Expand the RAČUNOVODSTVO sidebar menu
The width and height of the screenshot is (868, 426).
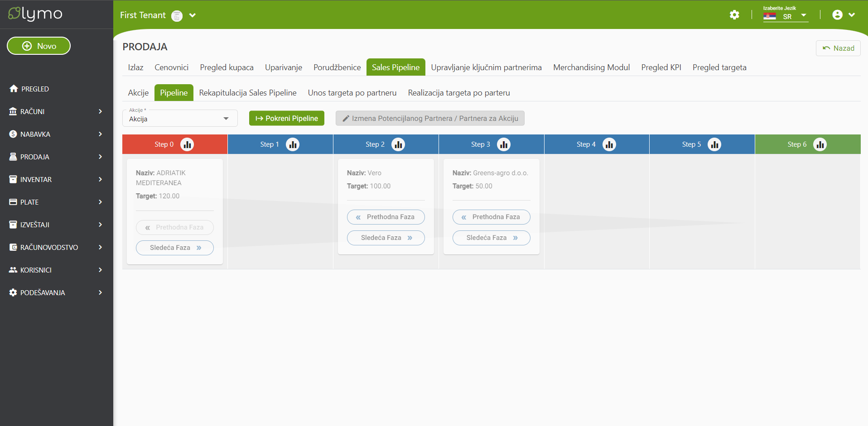pyautogui.click(x=56, y=247)
